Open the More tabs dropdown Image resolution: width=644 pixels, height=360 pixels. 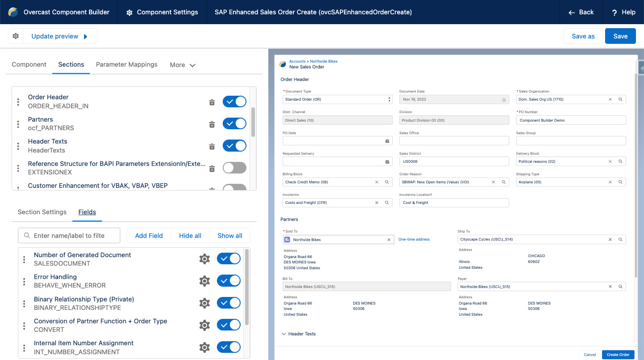182,65
